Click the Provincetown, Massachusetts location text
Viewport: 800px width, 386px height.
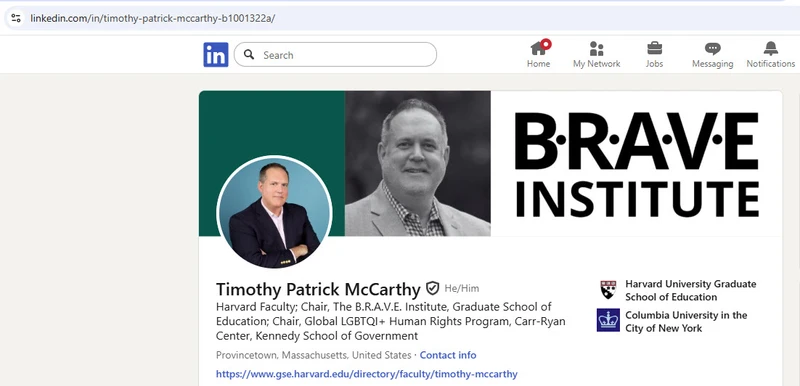[x=313, y=355]
